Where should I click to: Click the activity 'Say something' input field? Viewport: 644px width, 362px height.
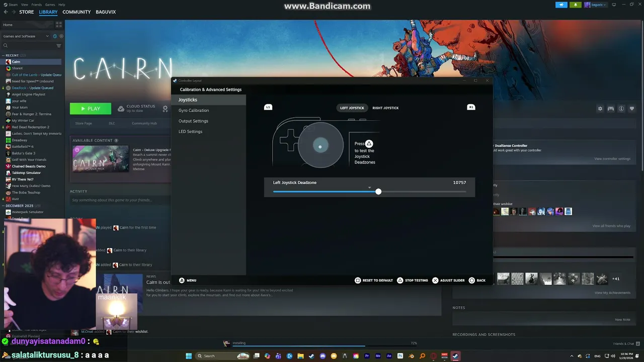tap(121, 200)
